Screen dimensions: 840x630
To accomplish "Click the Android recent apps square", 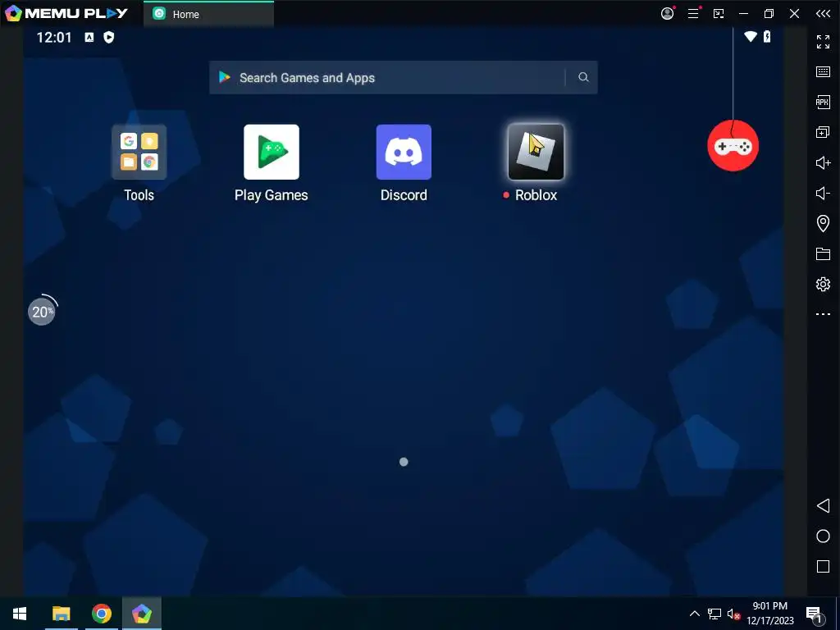I will pos(823,566).
